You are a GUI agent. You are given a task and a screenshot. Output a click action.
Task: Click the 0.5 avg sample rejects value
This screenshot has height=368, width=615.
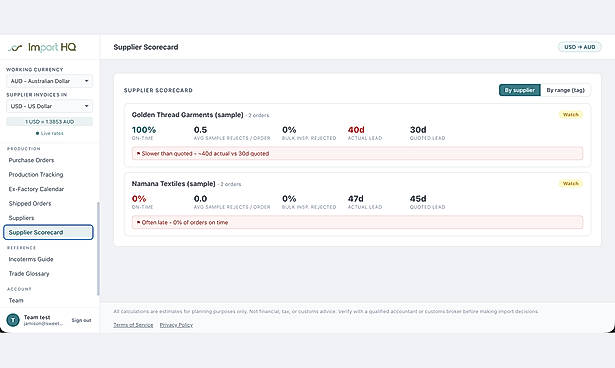tap(200, 130)
